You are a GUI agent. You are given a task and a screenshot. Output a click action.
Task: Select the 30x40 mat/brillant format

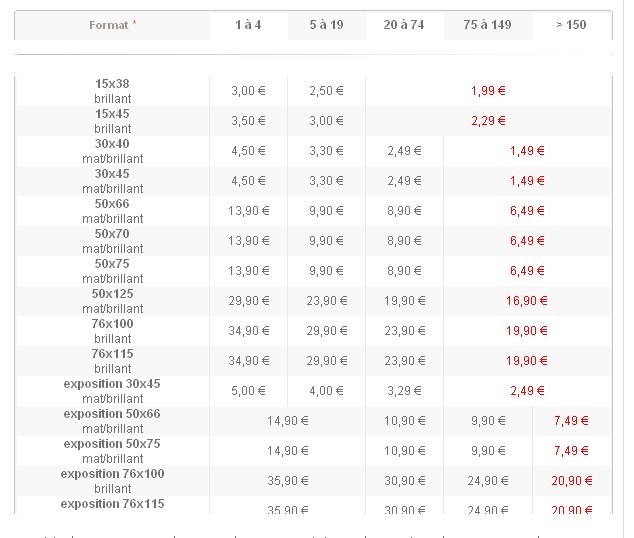coord(112,151)
